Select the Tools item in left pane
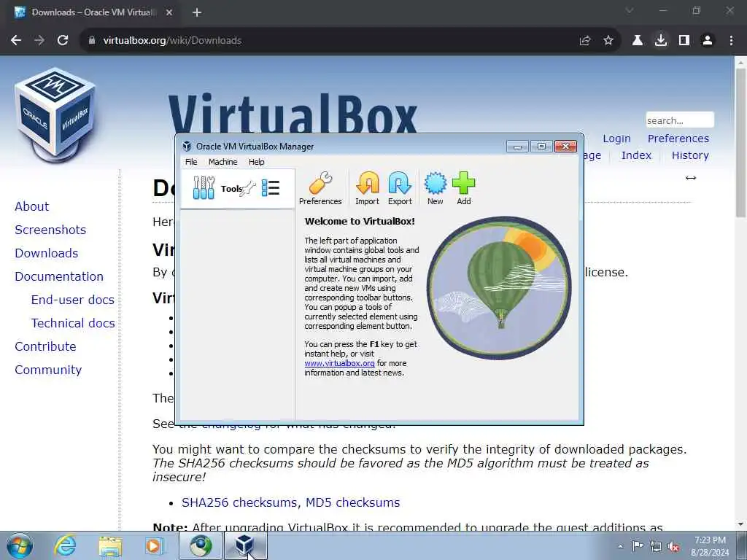Screen dimensions: 747x560 point(237,189)
